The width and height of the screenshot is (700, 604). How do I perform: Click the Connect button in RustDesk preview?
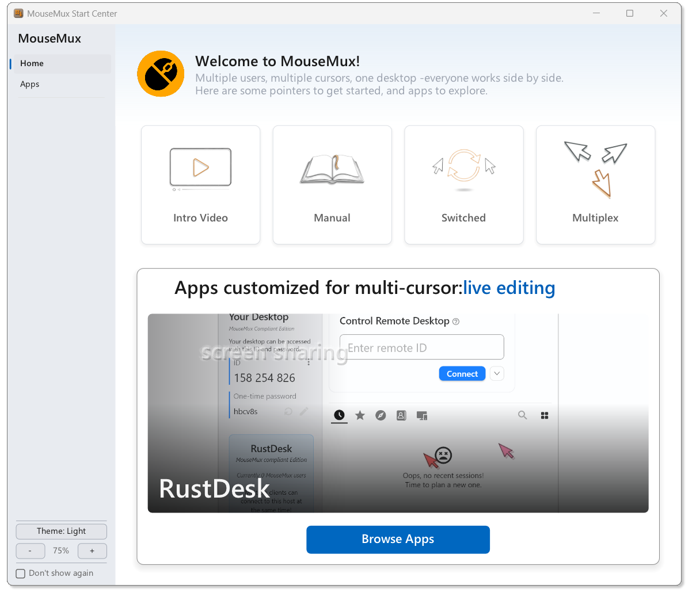[x=462, y=374]
